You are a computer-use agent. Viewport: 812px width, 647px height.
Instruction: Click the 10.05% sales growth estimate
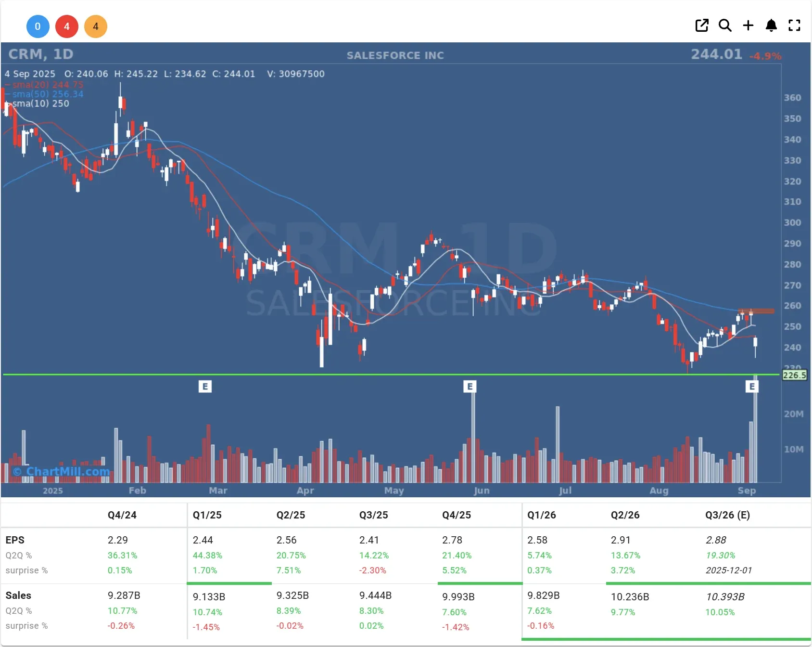coord(720,612)
